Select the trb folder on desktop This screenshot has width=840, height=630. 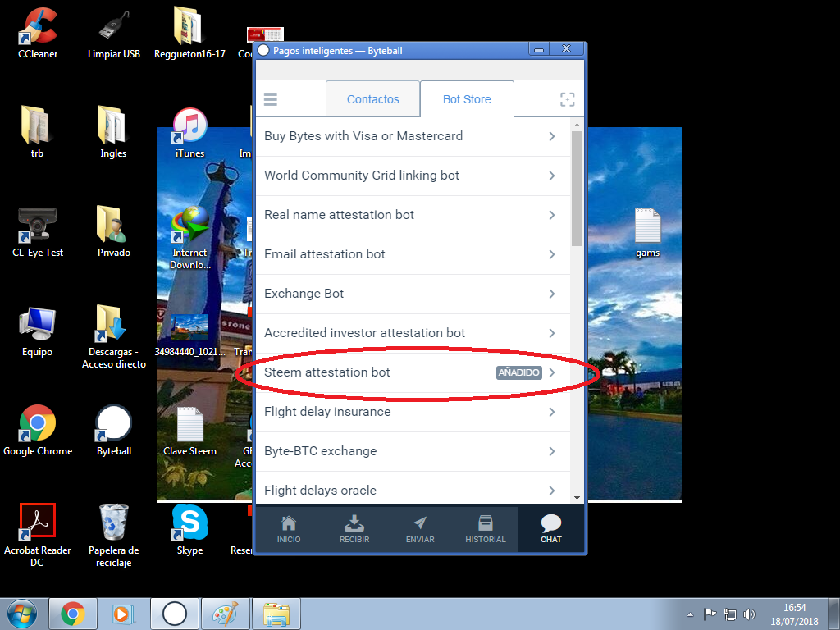(37, 132)
